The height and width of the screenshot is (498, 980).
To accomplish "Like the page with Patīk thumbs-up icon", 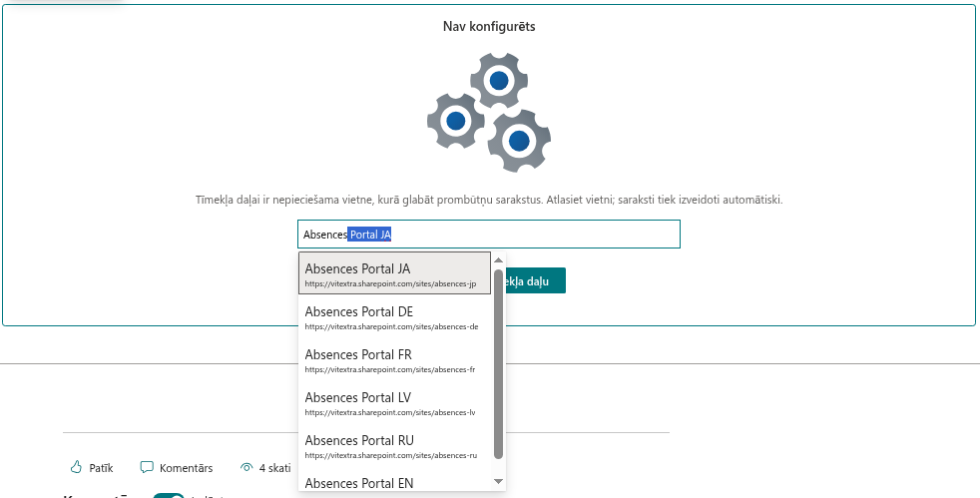I will pos(76,467).
